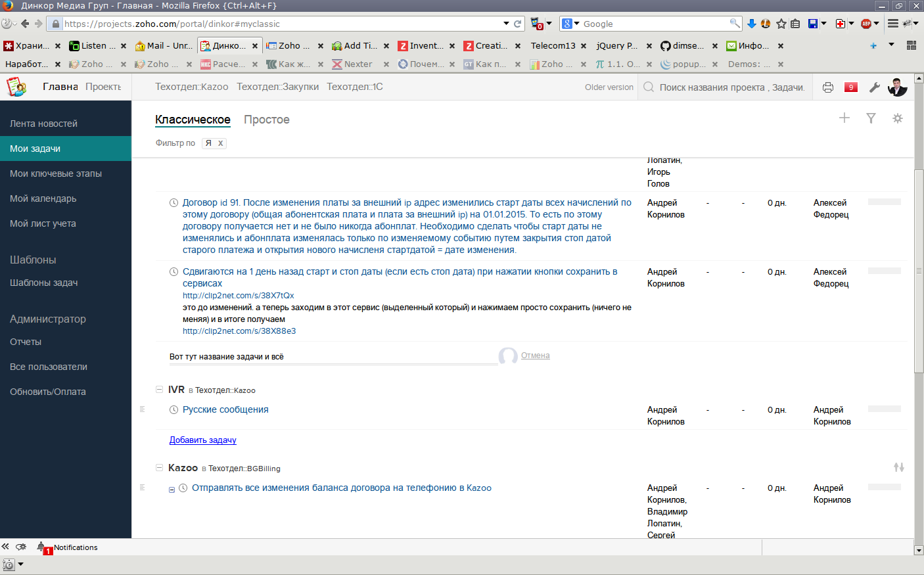Click drag handle icon of 'Русские сообщения' row
The height and width of the screenshot is (575, 924).
[x=142, y=409]
